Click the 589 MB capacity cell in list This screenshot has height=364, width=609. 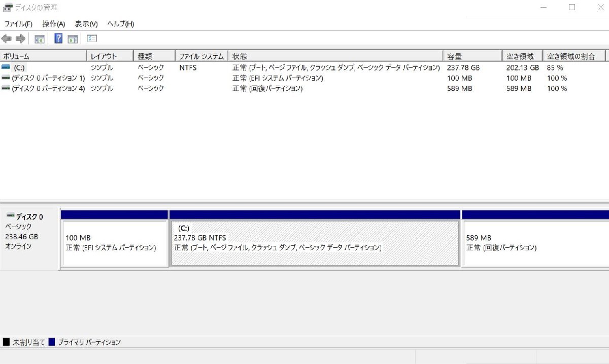coord(459,89)
